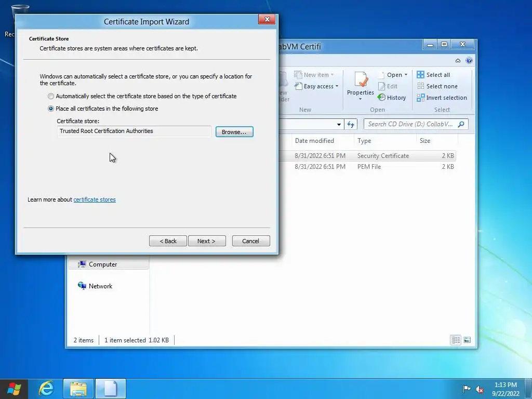Sort by Size column header
This screenshot has width=532, height=399.
pos(425,140)
